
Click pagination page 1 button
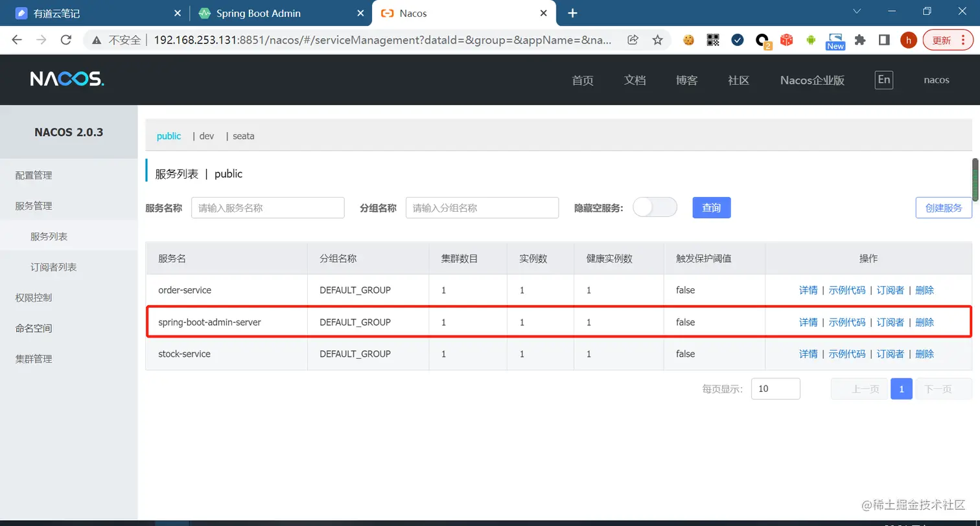coord(902,389)
